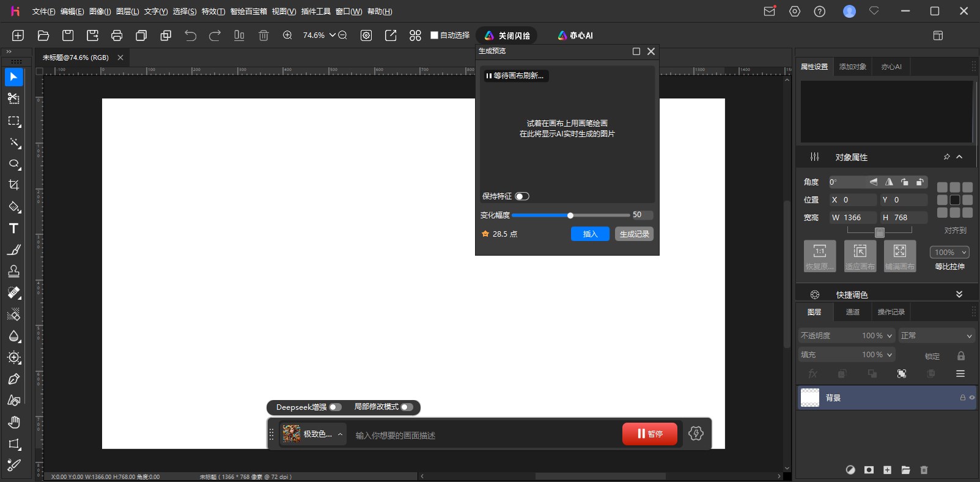Click the 关闭闪绘 button

tap(507, 35)
